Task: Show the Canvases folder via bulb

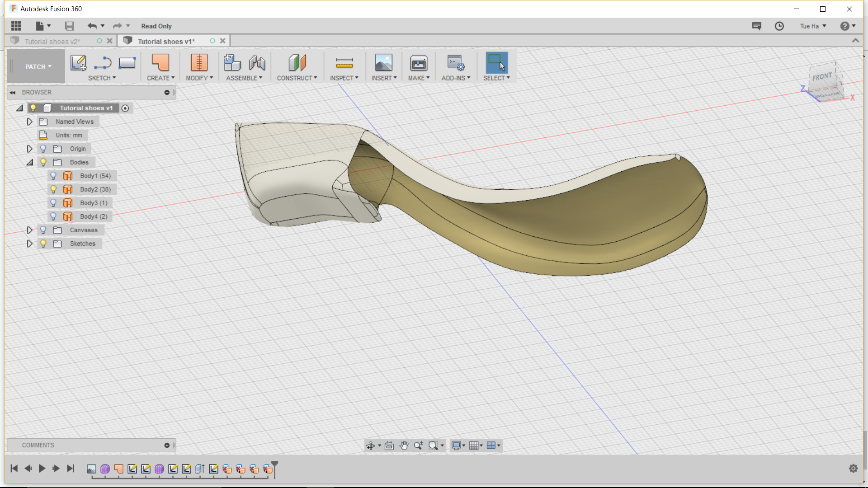Action: 43,230
